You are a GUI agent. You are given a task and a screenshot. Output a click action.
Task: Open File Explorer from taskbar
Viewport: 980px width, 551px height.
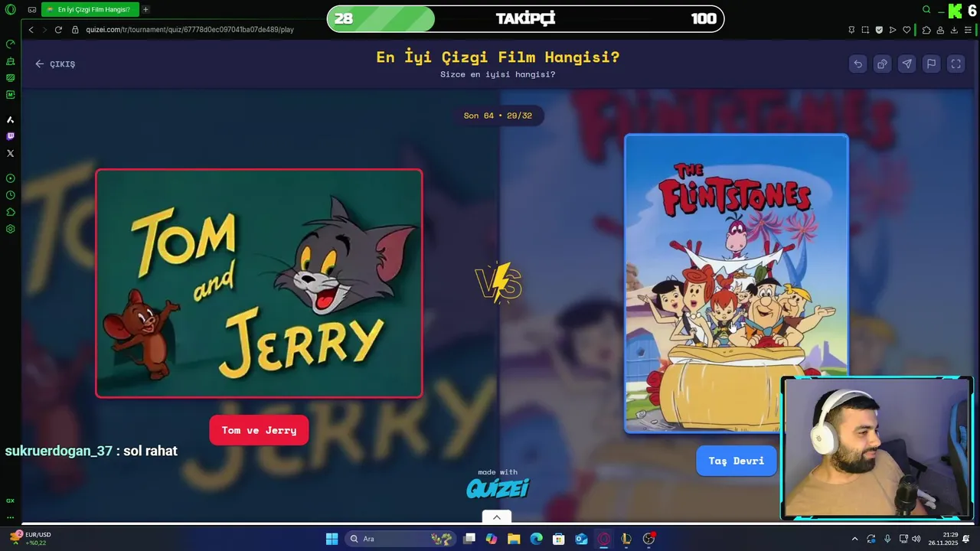coord(514,539)
